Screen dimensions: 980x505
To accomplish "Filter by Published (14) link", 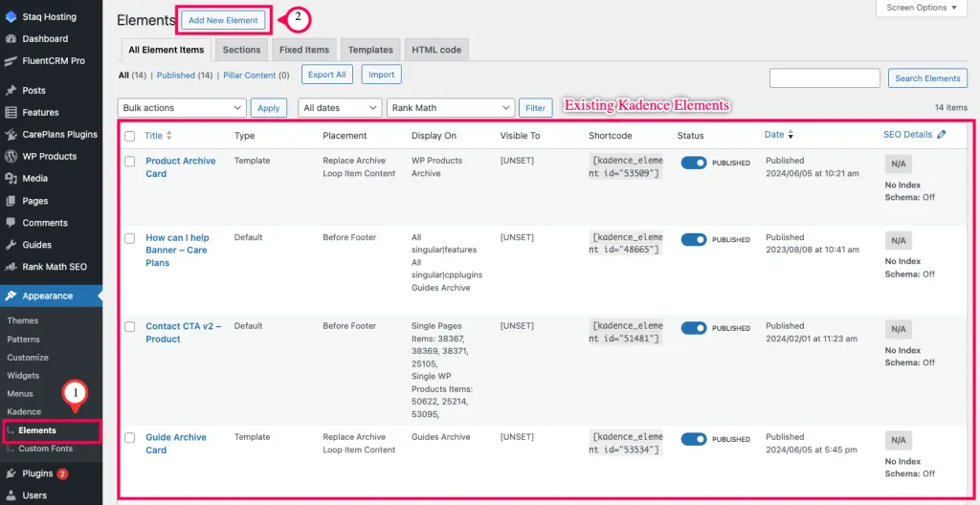I will [185, 75].
